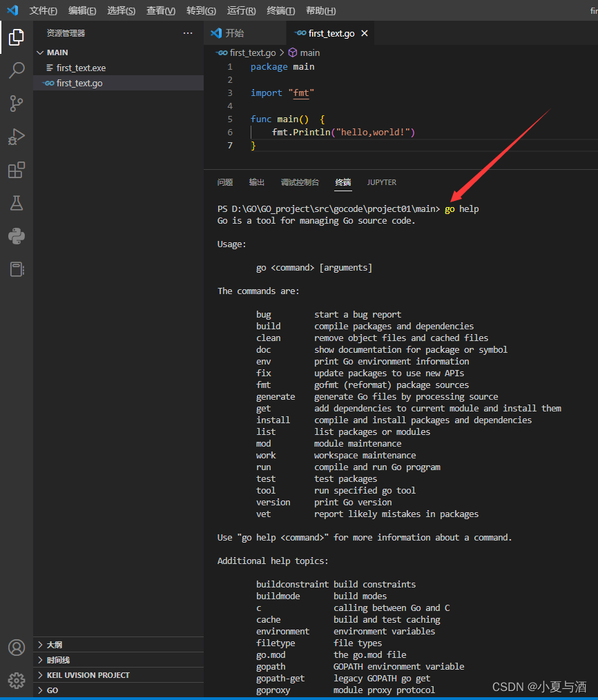Open the Python view icon
The height and width of the screenshot is (700, 598).
pos(17,236)
